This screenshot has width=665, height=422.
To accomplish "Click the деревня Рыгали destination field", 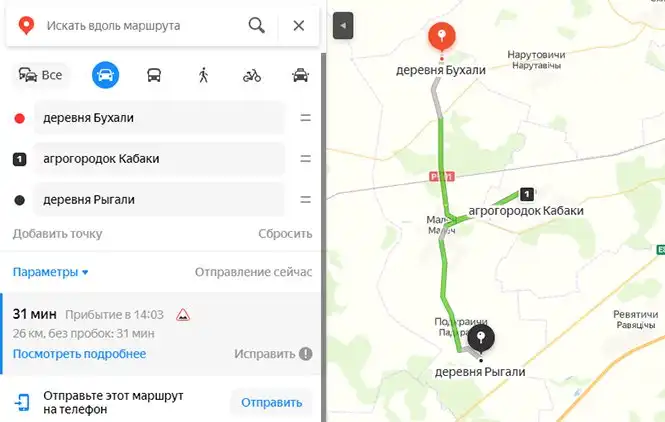I will coord(159,200).
